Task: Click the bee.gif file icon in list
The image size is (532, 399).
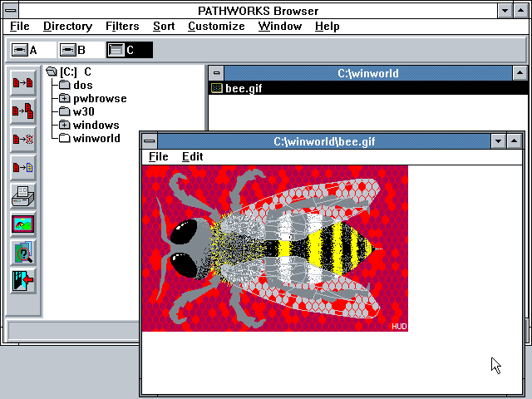Action: click(x=216, y=88)
